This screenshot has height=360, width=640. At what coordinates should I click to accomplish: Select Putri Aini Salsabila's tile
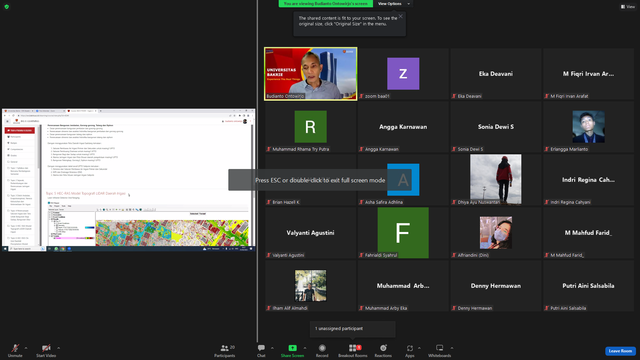pos(588,286)
